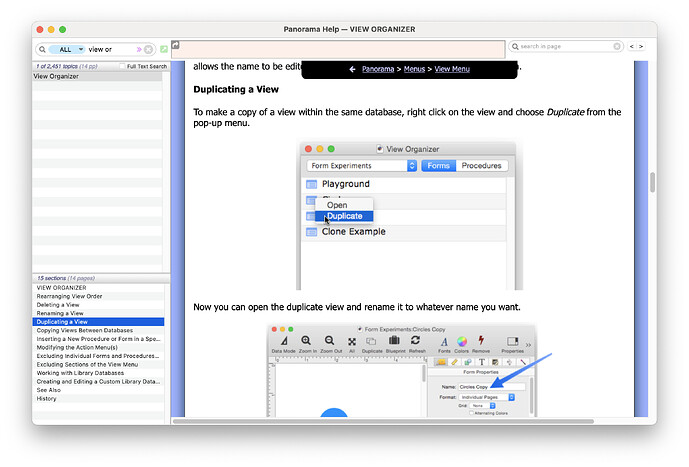Open the Panorama breadcrumb link
The width and height of the screenshot is (689, 467).
[377, 69]
